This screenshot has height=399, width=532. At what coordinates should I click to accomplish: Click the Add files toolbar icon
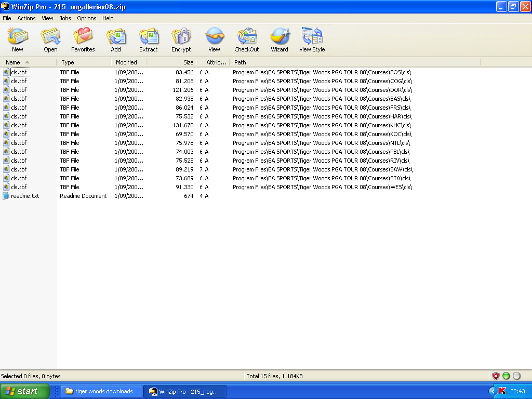pyautogui.click(x=116, y=39)
